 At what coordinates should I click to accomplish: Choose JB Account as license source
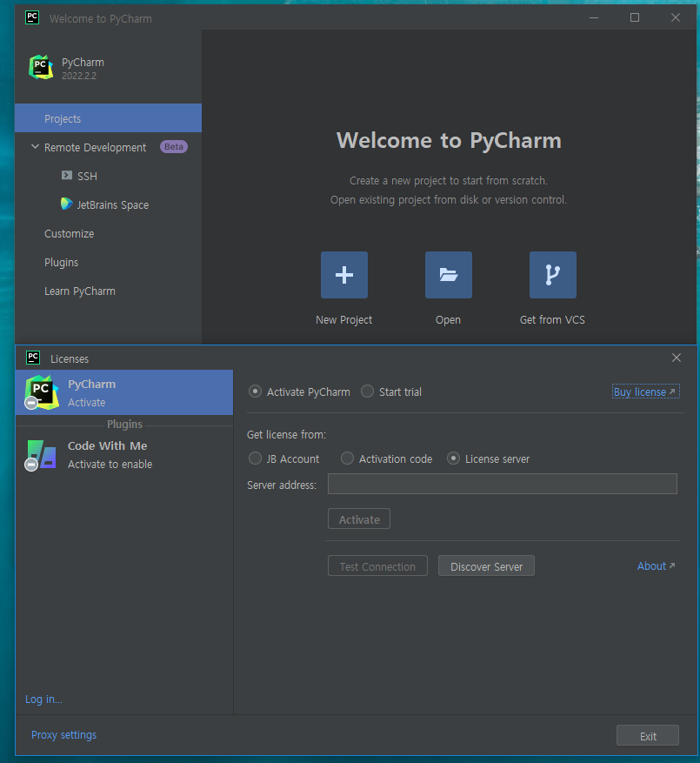[255, 458]
